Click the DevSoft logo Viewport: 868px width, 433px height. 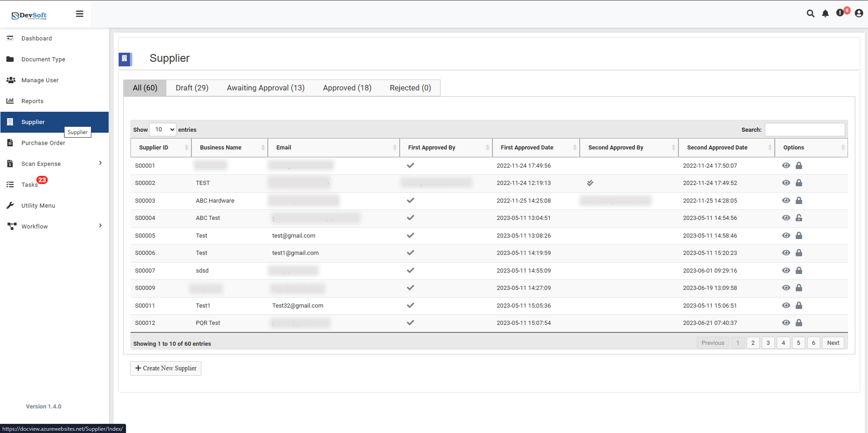29,15
